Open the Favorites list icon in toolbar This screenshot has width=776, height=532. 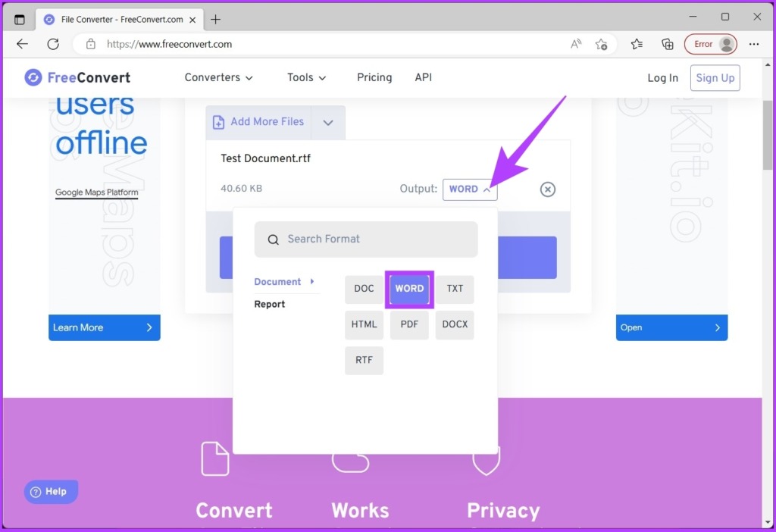pyautogui.click(x=637, y=44)
